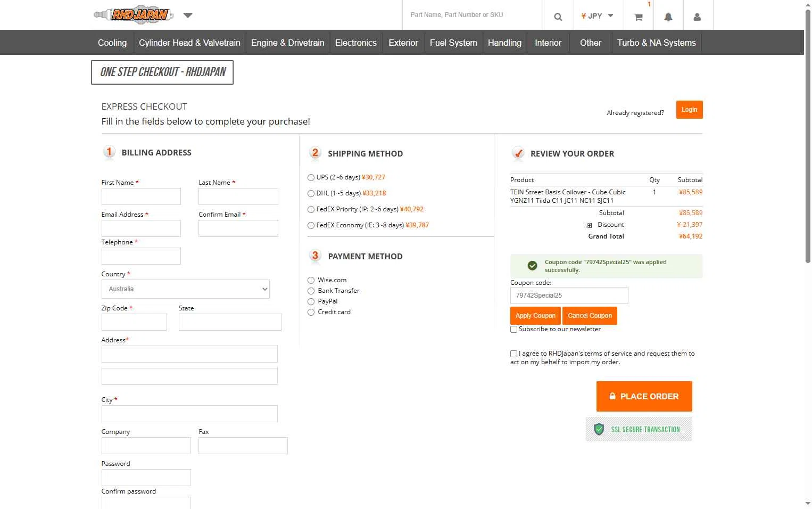Image resolution: width=812 pixels, height=509 pixels.
Task: Click the green coupon success checkmark icon
Action: click(x=532, y=265)
